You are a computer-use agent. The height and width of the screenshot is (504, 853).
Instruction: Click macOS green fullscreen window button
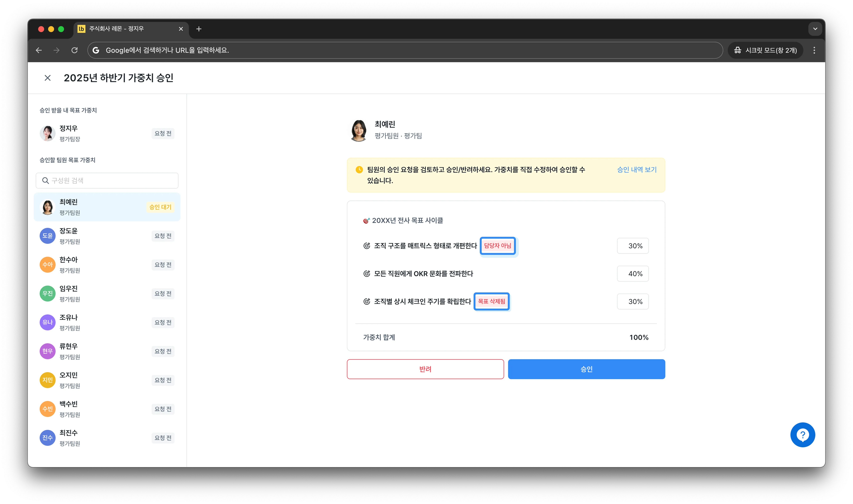(61, 29)
